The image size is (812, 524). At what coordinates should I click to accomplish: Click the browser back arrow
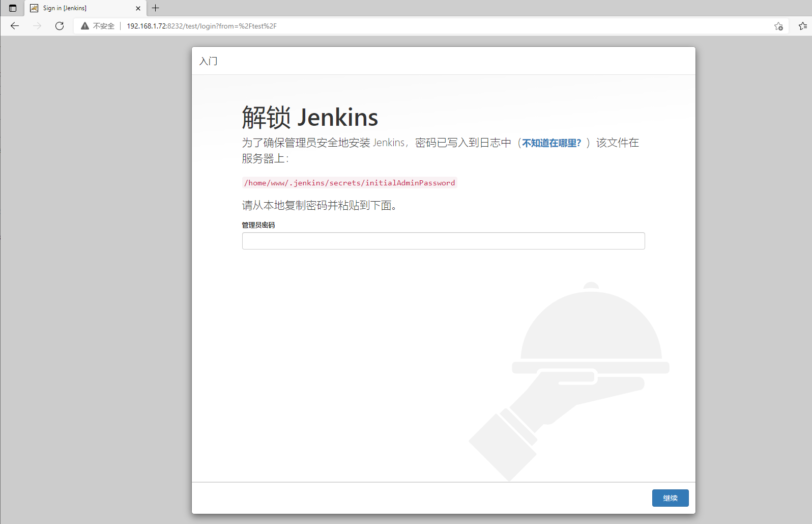point(15,26)
